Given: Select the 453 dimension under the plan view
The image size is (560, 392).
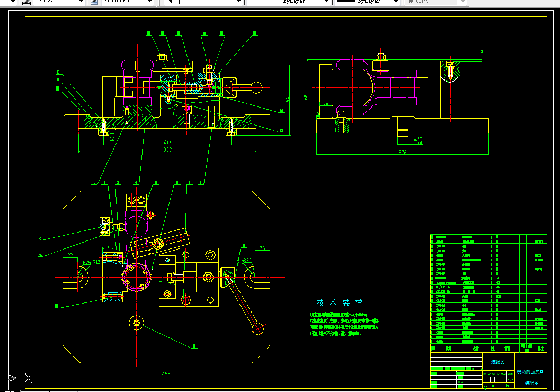Looking at the screenshot, I should click(166, 374).
